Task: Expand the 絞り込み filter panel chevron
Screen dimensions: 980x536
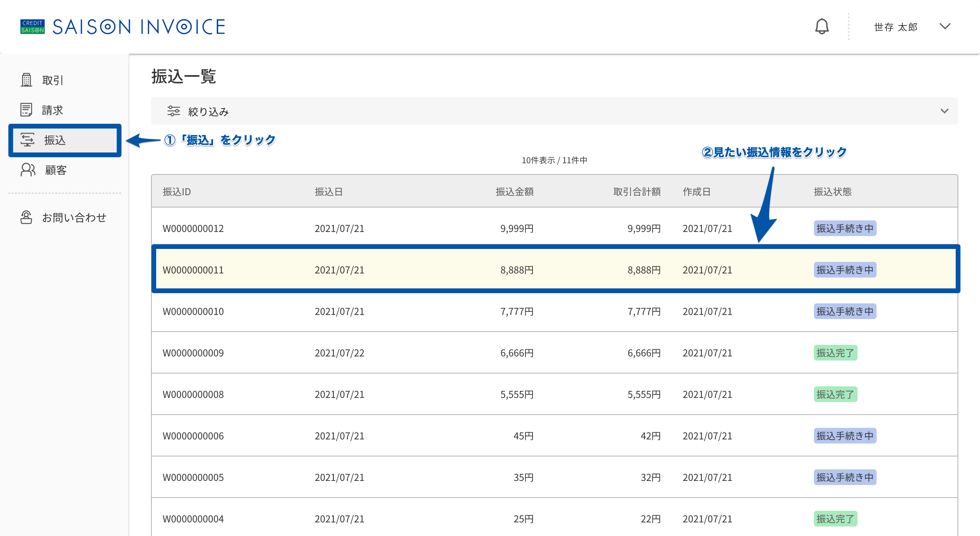Action: 945,111
